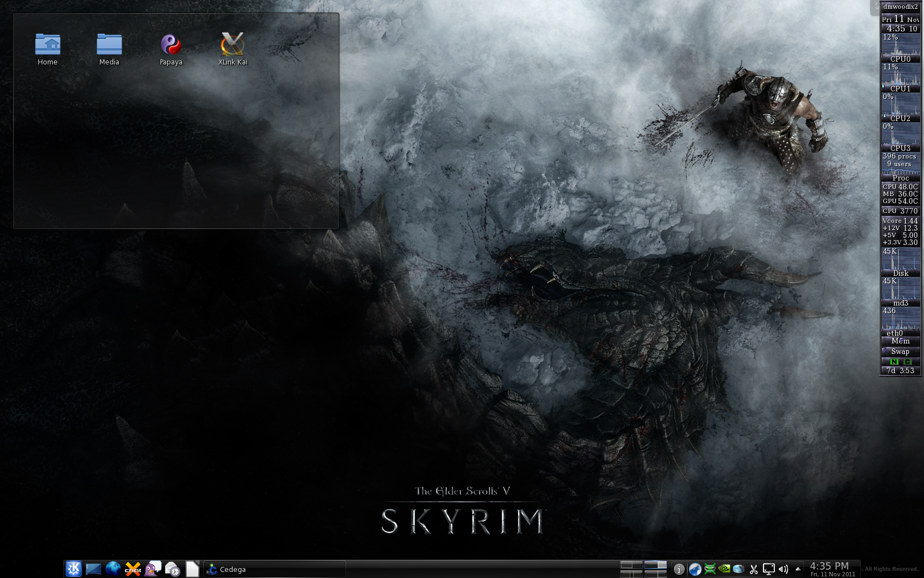Open Pidgin messenger from the panel
Screen dimensions: 924x578
click(153, 569)
